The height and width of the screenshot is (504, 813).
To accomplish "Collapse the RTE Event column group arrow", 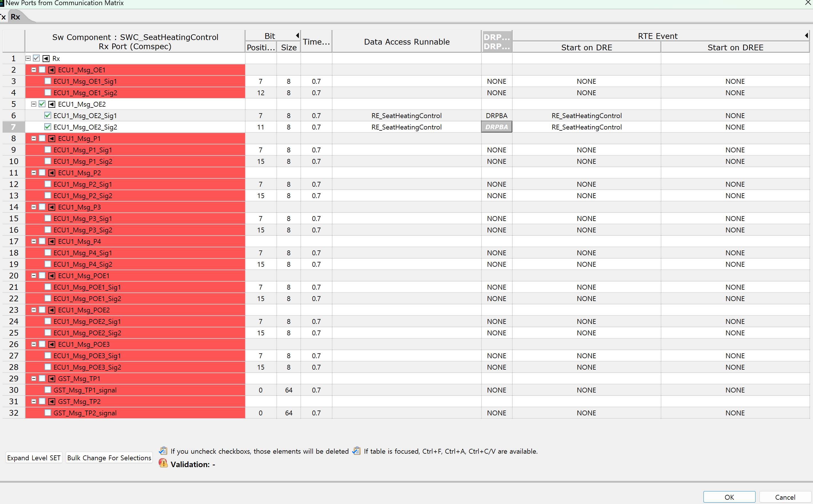I will click(x=806, y=35).
